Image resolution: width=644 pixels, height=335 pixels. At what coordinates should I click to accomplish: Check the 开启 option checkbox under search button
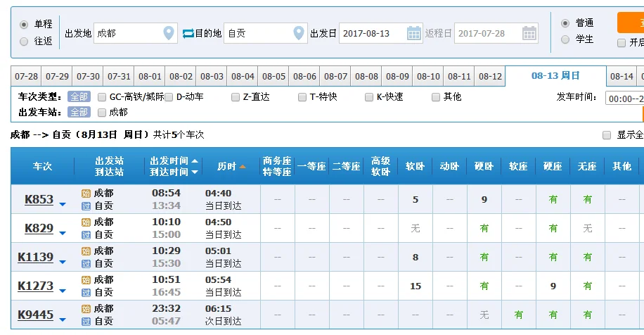tap(622, 43)
